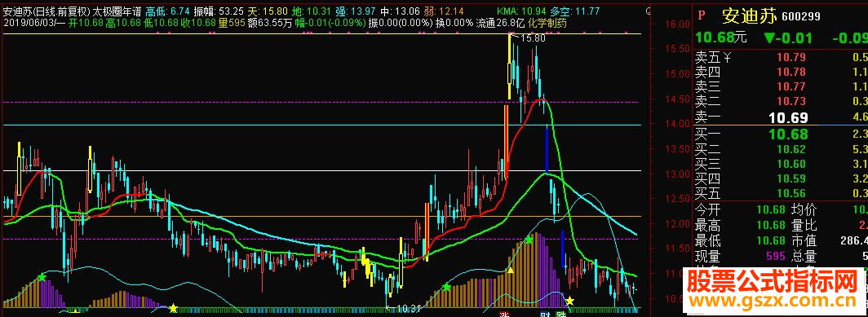Viewport: 868px width, 317px height.
Task: Select the green star at the first histogram peak on the left
Action: (42, 276)
